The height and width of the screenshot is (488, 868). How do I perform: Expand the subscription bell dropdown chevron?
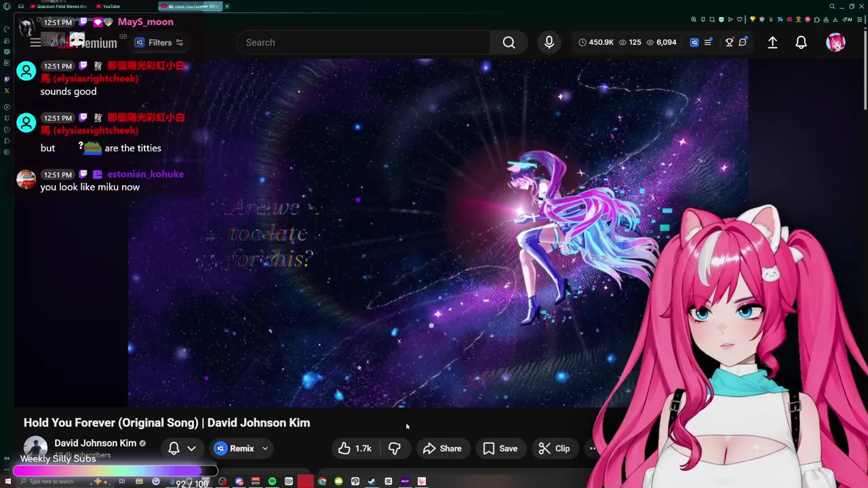[191, 448]
